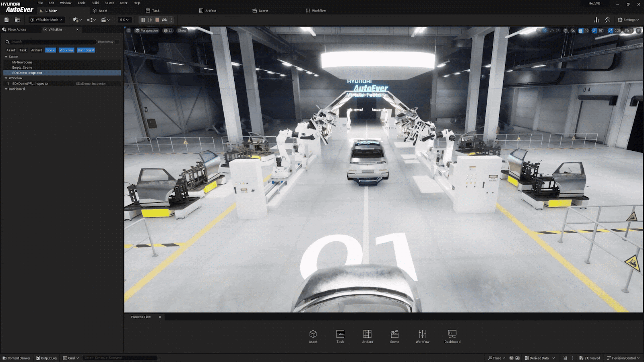Open the VFBuilder Mode dropdown
Image resolution: width=644 pixels, height=362 pixels.
click(47, 20)
